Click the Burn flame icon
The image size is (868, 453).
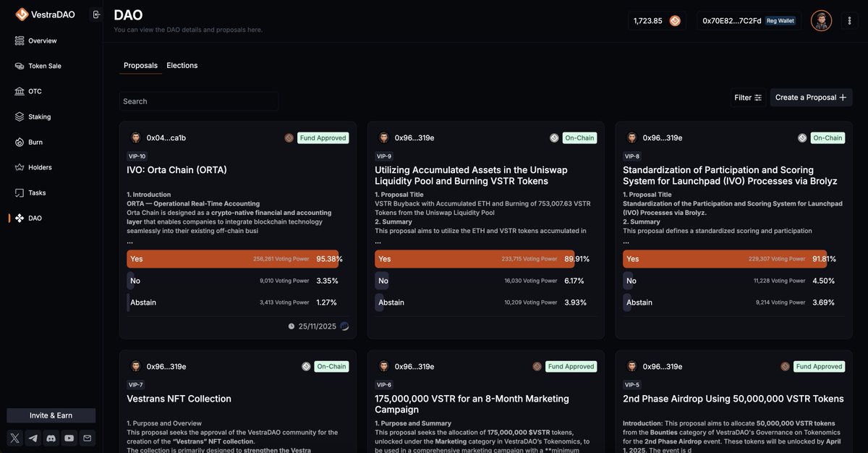pos(20,142)
